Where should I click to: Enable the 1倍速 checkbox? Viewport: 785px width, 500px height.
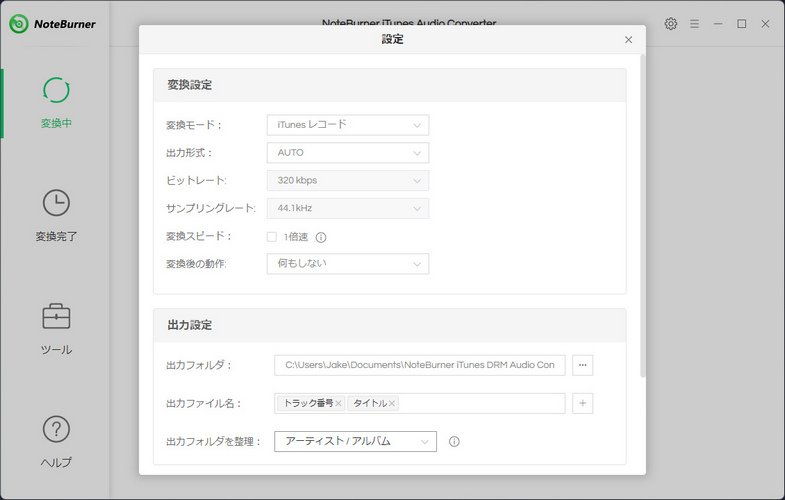click(271, 237)
